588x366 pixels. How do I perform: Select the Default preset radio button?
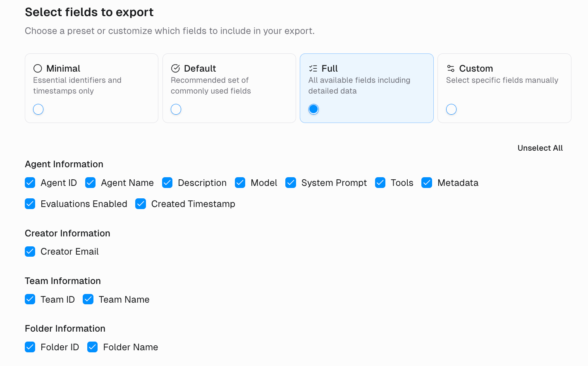[176, 109]
